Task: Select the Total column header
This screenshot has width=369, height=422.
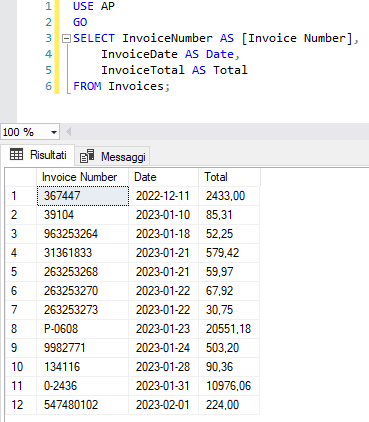Action: [x=229, y=177]
